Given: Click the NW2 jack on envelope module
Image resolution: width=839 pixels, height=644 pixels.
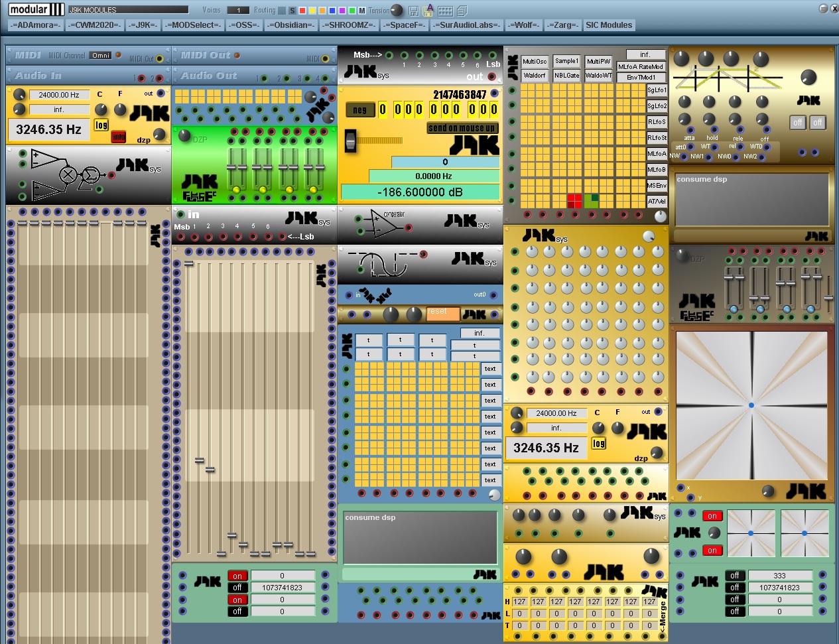Looking at the screenshot, I should [x=762, y=157].
